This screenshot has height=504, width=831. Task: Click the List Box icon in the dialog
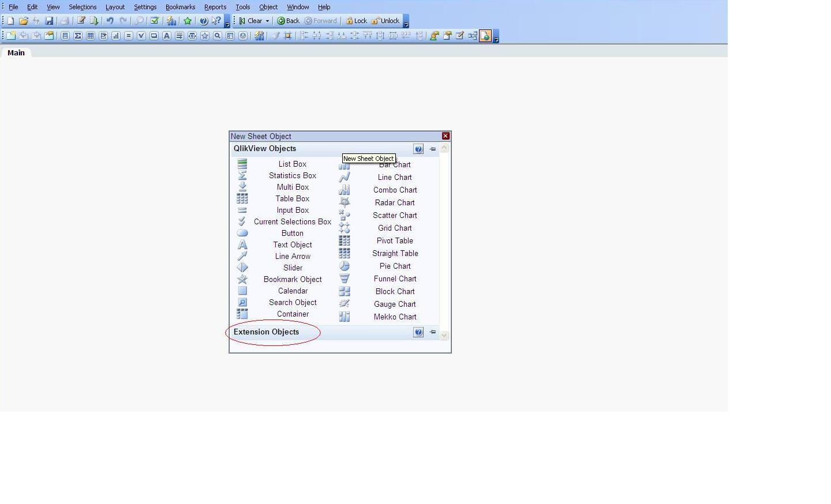click(242, 164)
